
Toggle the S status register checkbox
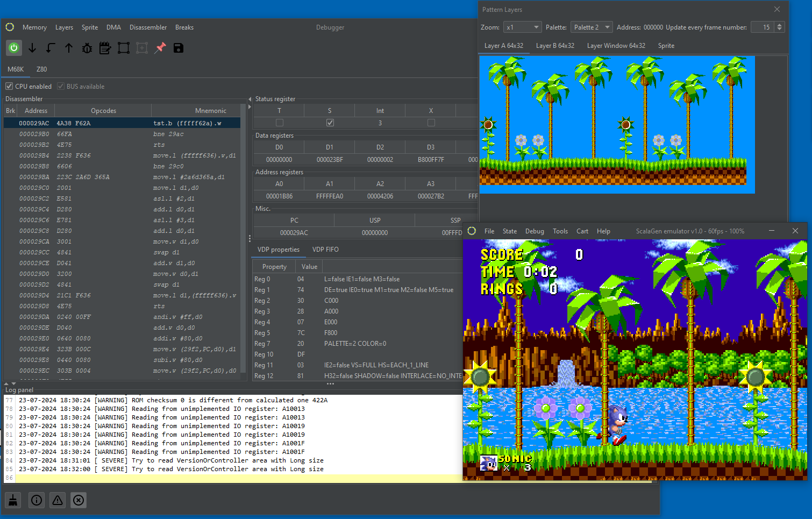(330, 123)
